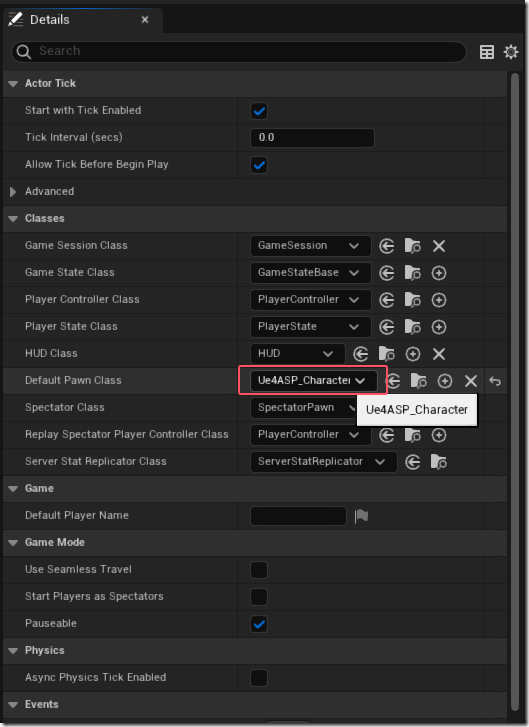
Task: Click the flag icon beside Default Player Name
Action: pyautogui.click(x=361, y=516)
